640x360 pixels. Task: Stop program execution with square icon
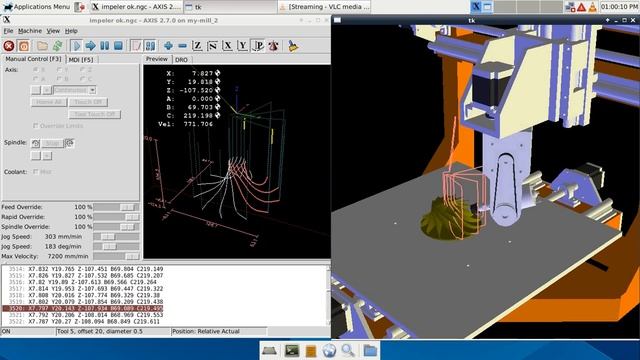point(118,46)
